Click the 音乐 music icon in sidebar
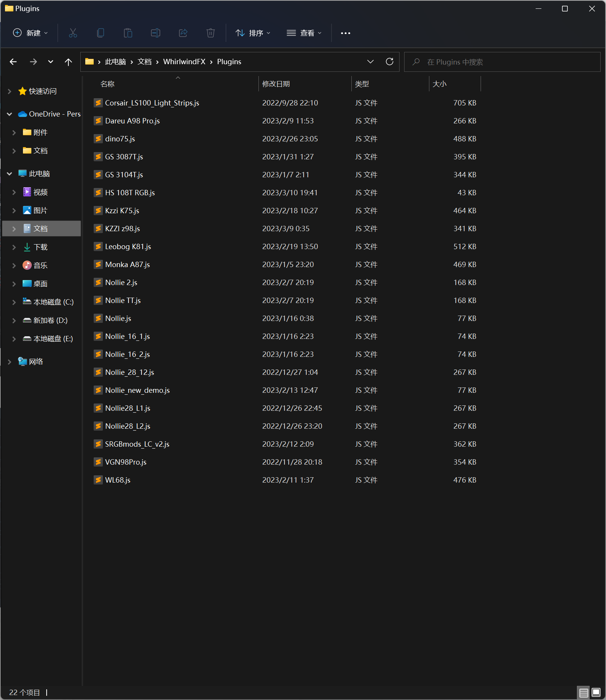Screen dimensions: 606x700 point(27,265)
